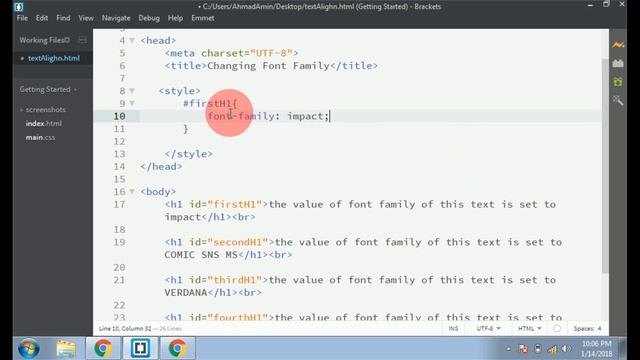Open the Emmet menu
The image size is (640, 360).
202,18
